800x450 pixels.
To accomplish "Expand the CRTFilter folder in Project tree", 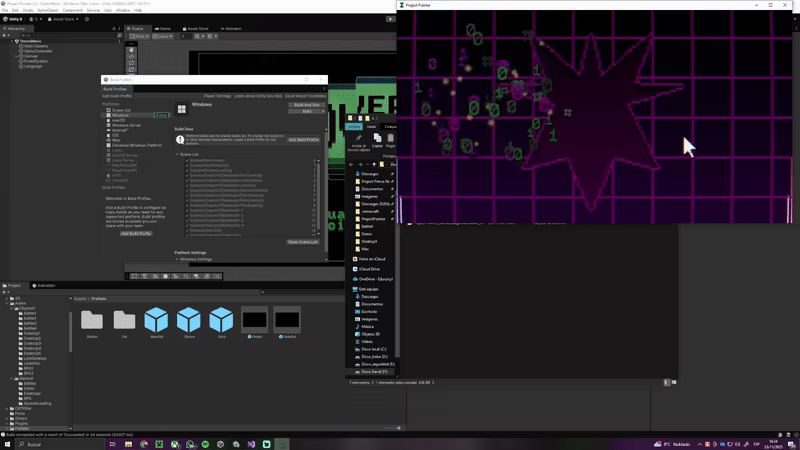I will click(7, 409).
